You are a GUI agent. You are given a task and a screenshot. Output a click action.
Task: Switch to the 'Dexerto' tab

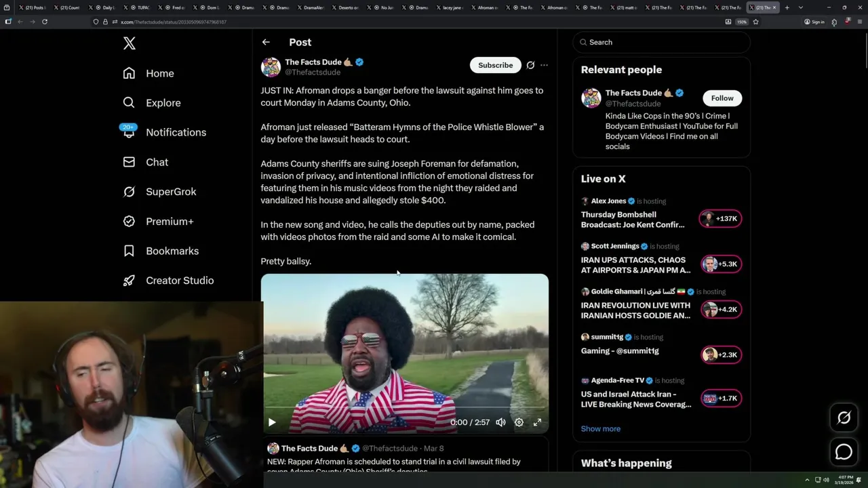coord(347,7)
